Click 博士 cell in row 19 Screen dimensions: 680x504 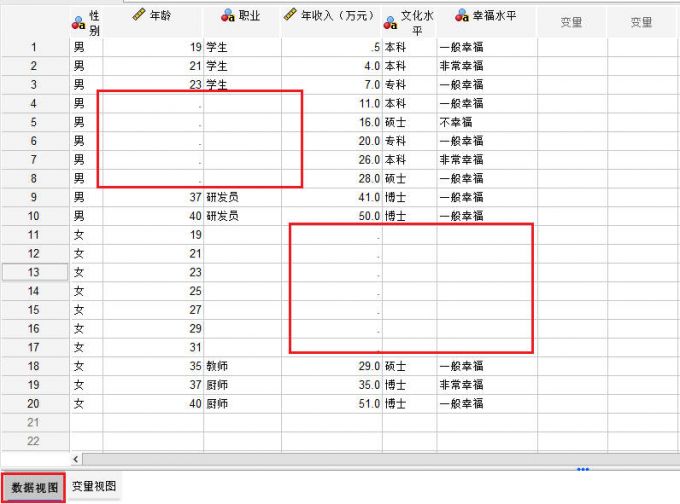pos(409,385)
